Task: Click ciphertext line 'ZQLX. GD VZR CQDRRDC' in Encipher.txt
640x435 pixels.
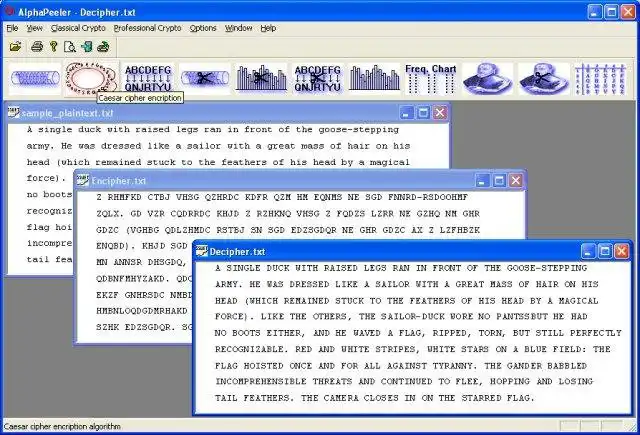Action: pos(288,213)
